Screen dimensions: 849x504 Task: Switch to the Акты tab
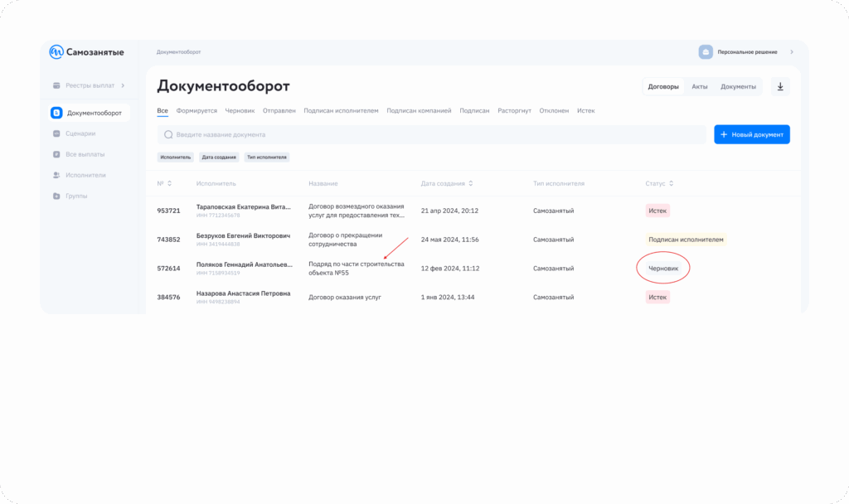click(699, 87)
